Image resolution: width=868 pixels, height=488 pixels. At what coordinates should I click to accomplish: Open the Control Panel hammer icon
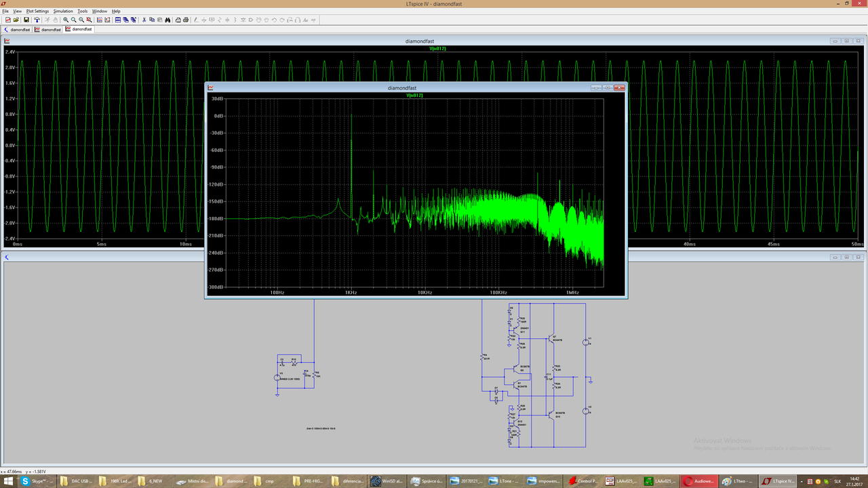[x=37, y=20]
